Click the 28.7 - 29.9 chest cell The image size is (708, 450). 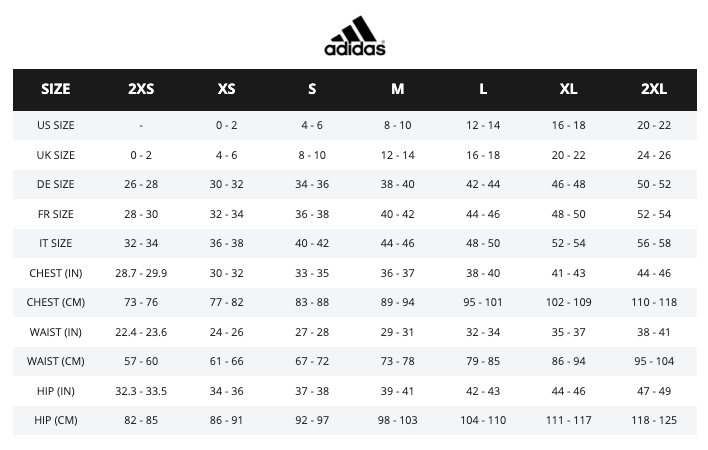141,273
